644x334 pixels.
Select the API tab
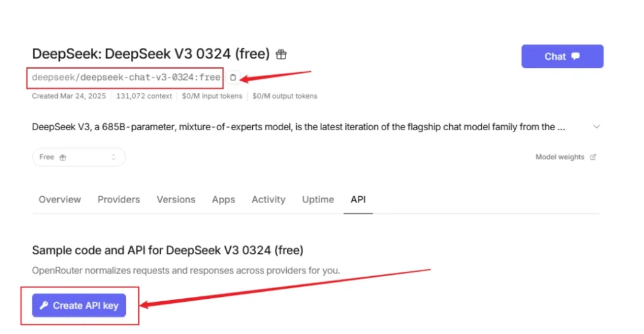click(358, 199)
